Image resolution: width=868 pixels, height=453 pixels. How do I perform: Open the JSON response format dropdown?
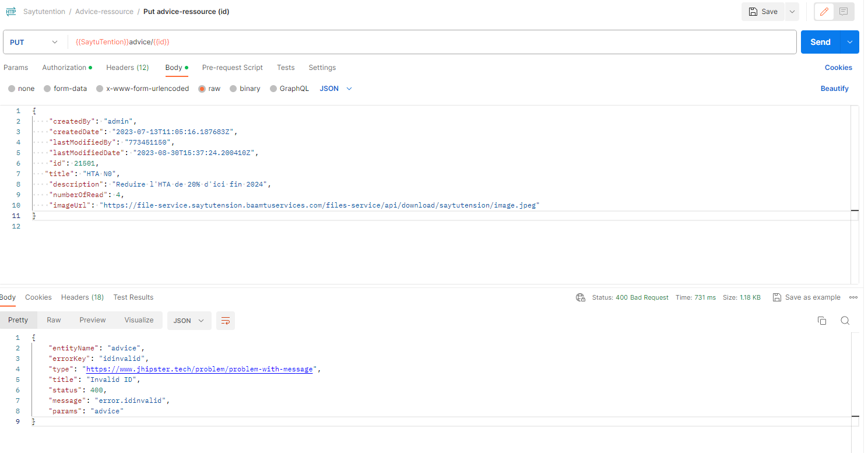(x=189, y=321)
